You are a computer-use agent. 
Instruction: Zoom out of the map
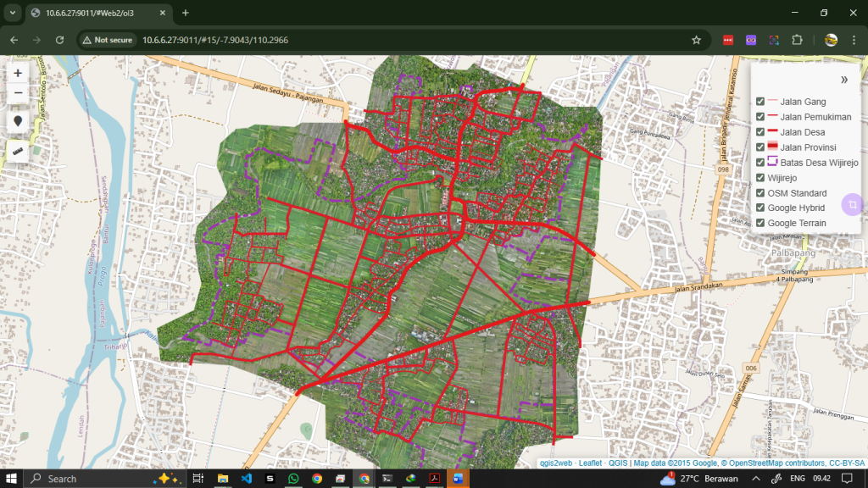click(x=18, y=92)
